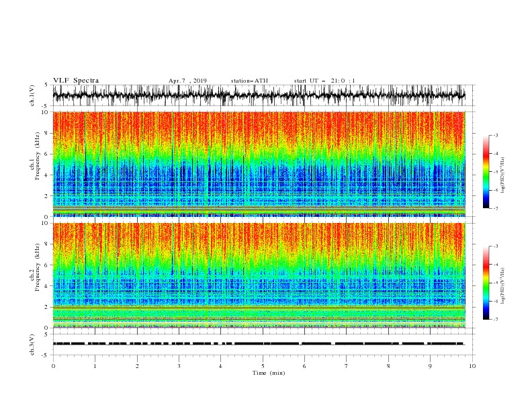Click the '-3' tick on ch.1 colorbar
The height and width of the screenshot is (411, 532).
496,135
